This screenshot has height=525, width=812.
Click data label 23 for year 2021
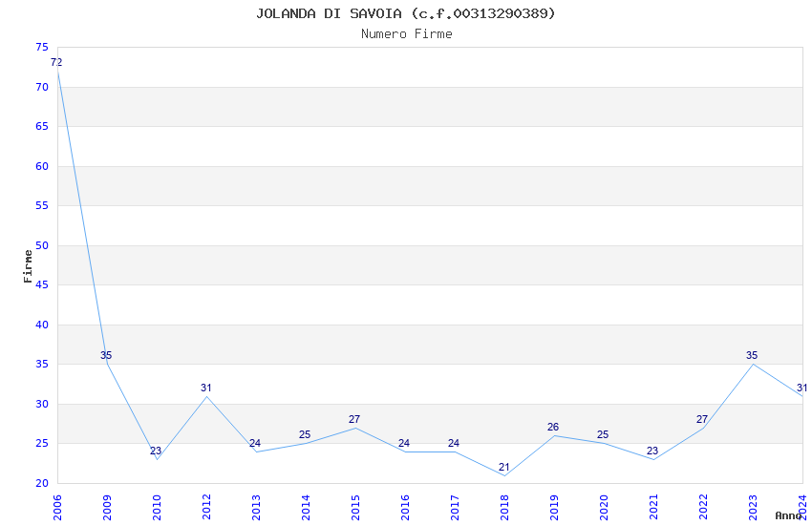point(652,451)
